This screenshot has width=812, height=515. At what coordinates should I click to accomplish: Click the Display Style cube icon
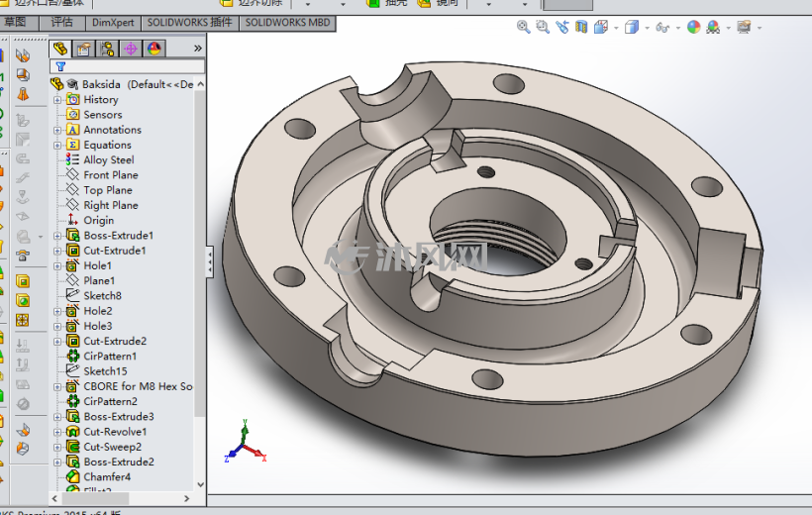click(x=631, y=27)
